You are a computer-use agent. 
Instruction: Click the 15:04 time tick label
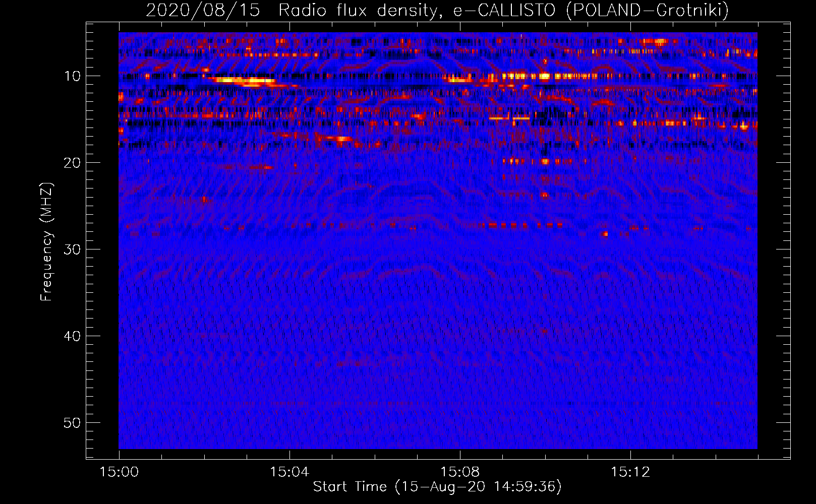click(289, 472)
